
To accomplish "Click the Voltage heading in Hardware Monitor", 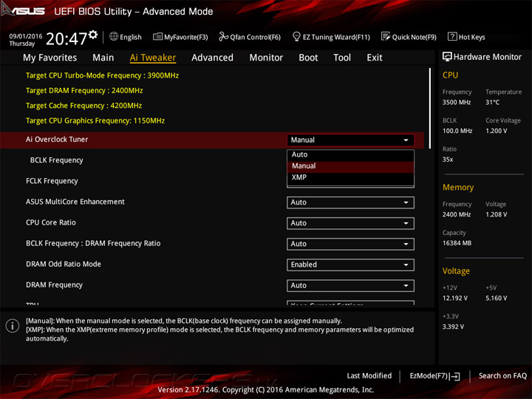I will (456, 271).
